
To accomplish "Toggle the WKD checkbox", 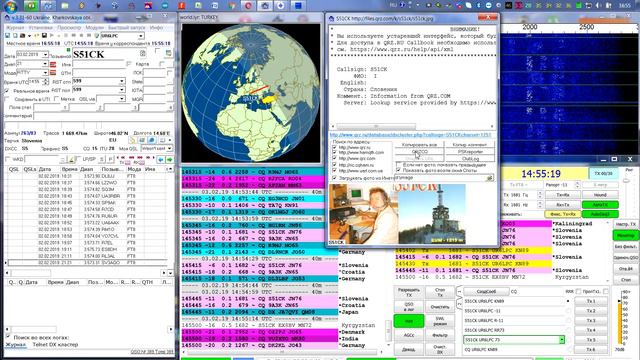I will point(7,159).
